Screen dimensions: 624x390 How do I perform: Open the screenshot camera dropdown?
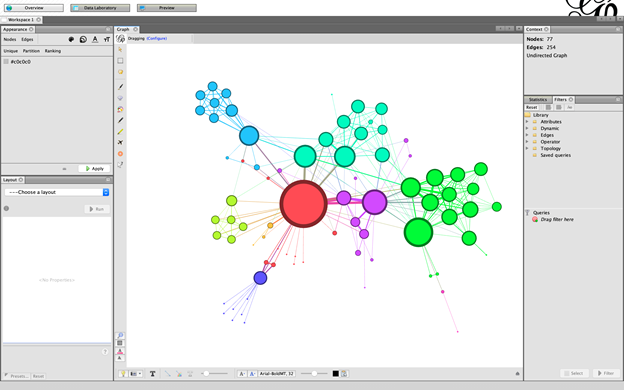pyautogui.click(x=136, y=374)
